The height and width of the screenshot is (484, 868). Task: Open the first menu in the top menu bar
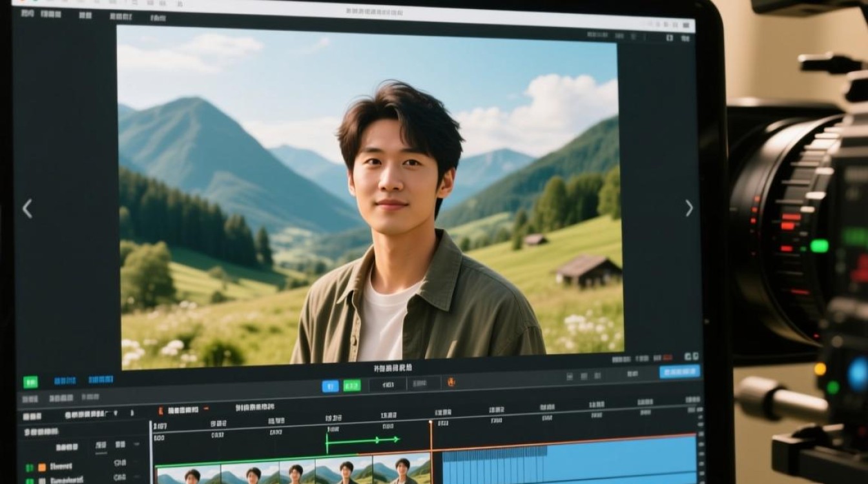click(27, 14)
